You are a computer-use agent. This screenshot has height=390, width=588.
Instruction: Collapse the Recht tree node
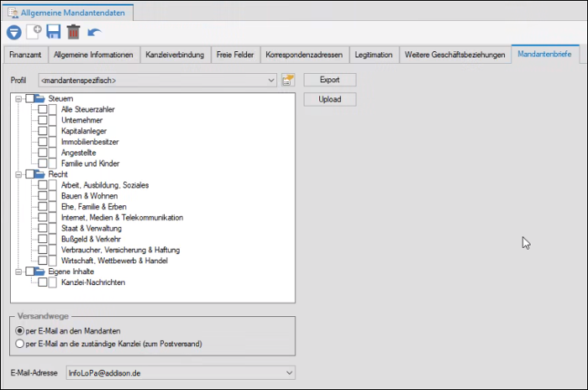coord(18,175)
